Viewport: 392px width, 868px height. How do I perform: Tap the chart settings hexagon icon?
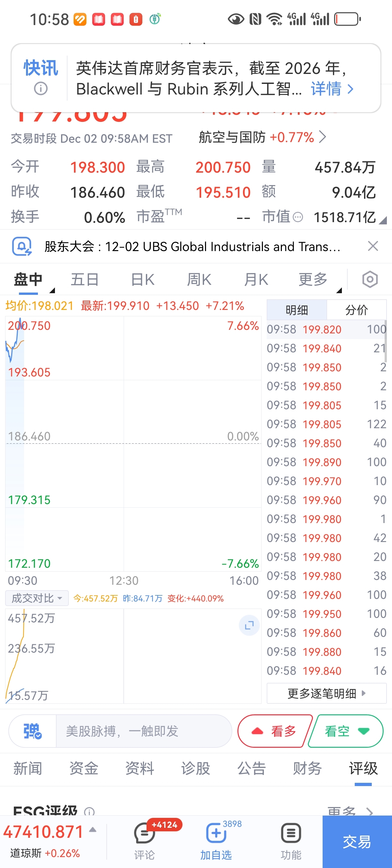(x=370, y=279)
